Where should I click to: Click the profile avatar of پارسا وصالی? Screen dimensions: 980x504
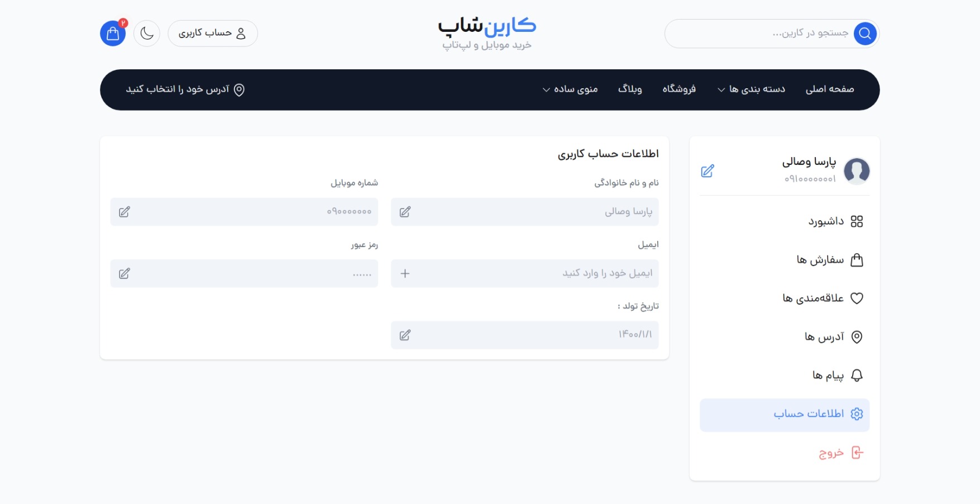tap(857, 170)
